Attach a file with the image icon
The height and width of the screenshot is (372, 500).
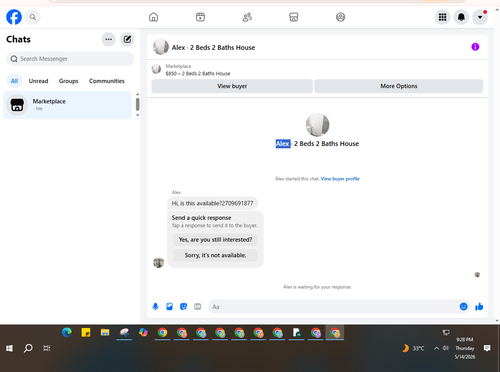point(169,307)
